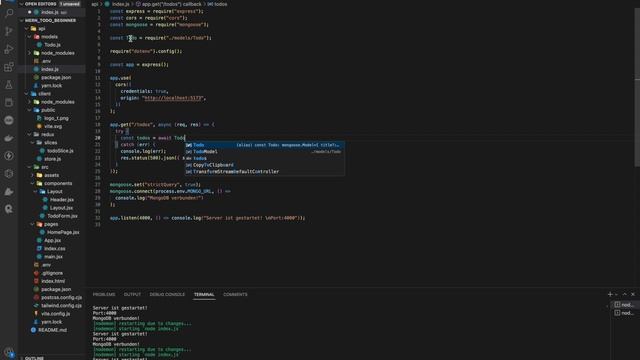Switch to the DEBUG CONSOLE tab
Image resolution: width=640 pixels, height=360 pixels.
pyautogui.click(x=167, y=294)
